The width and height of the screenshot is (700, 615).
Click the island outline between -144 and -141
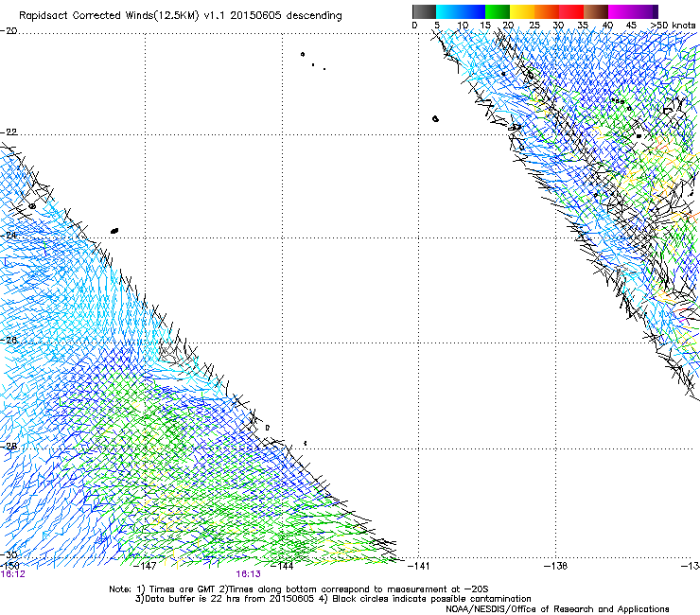306,444
